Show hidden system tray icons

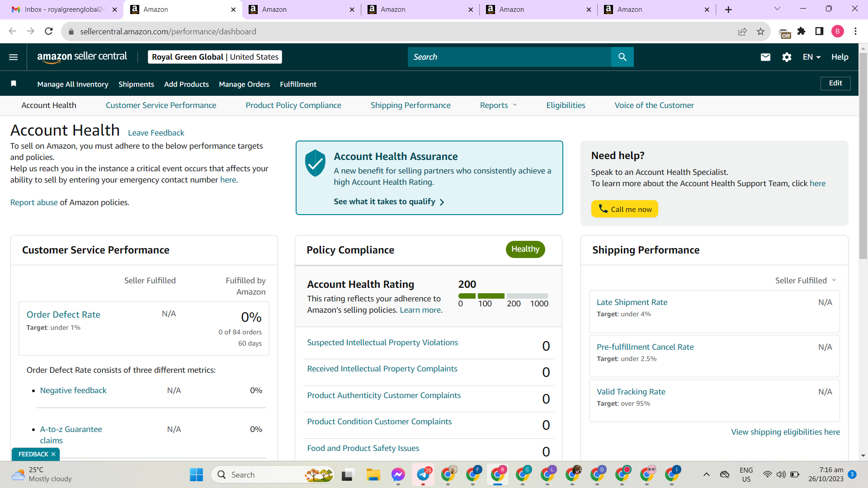[707, 474]
